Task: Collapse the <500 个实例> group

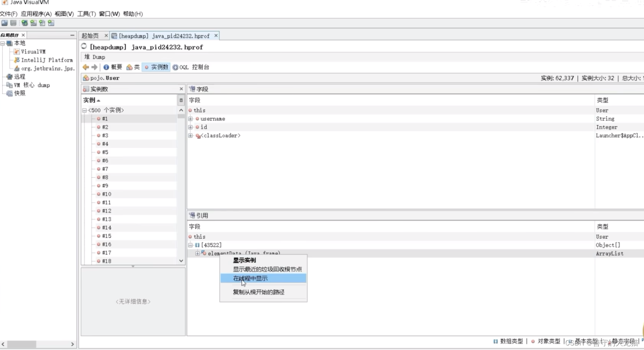Action: (84, 110)
